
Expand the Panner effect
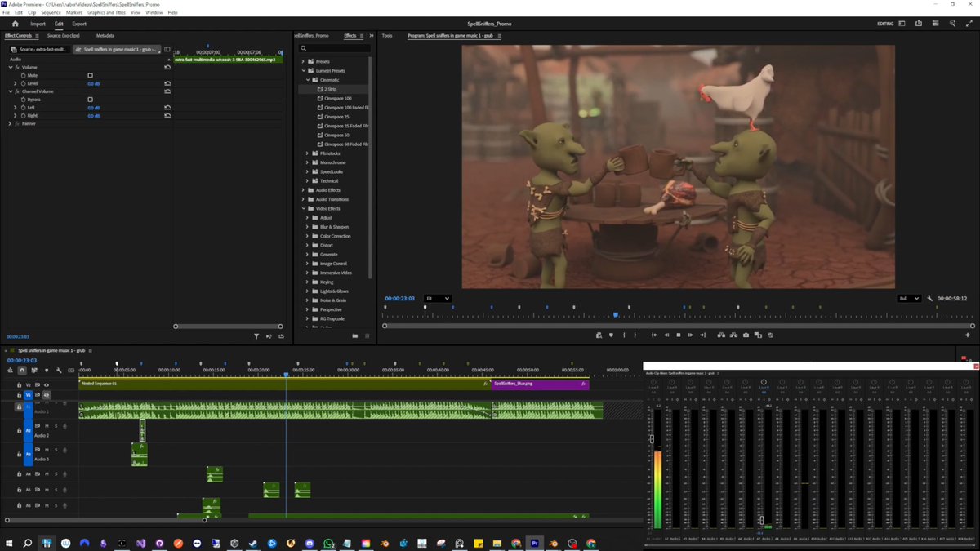11,123
